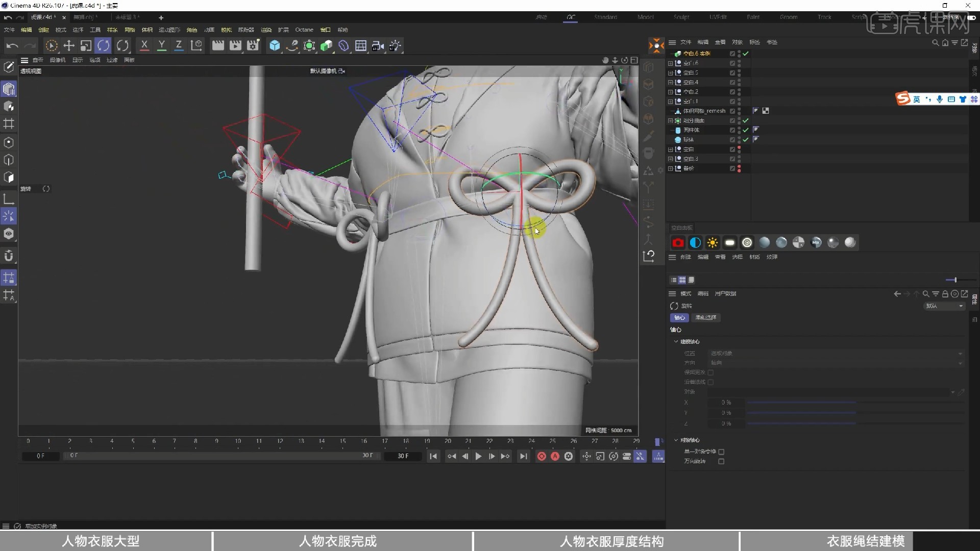
Task: Click the camera object icon
Action: point(378,46)
